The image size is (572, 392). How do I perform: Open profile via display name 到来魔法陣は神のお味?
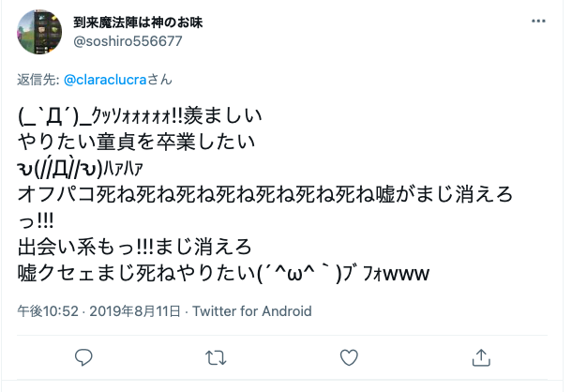(x=138, y=23)
